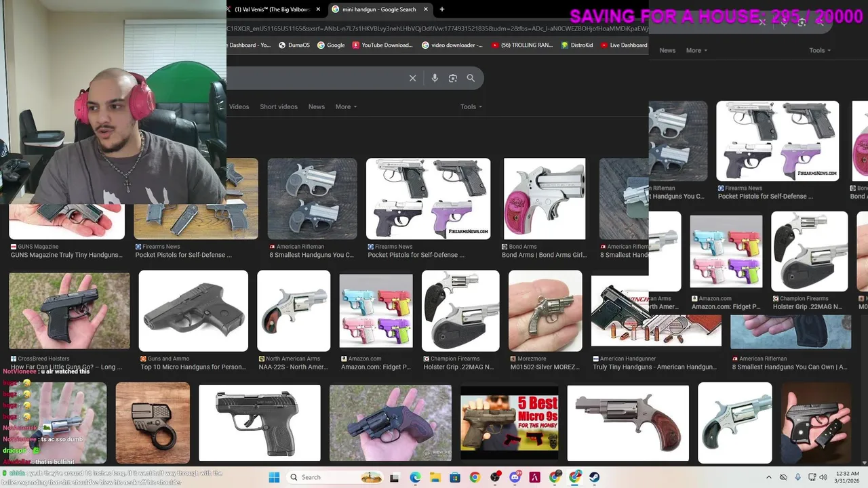Expand the Tools dropdown under the search box
Screen dimensions: 868x488
(x=471, y=106)
